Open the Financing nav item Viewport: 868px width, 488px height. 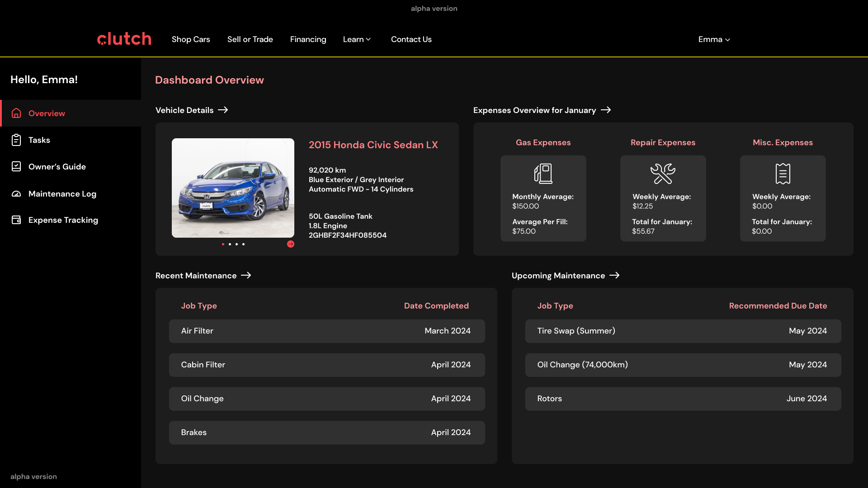point(308,39)
